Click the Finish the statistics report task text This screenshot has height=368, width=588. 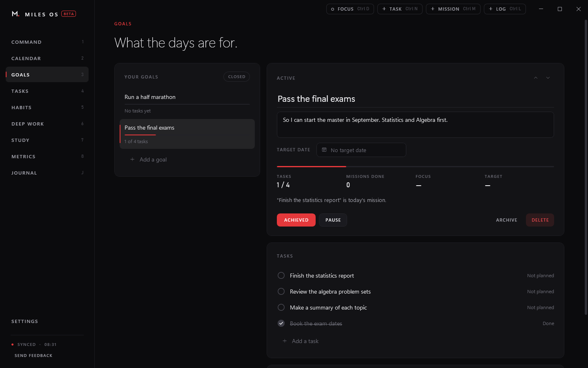click(322, 276)
